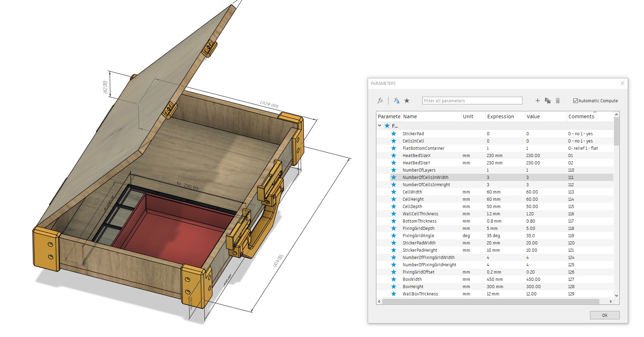Screen dimensions: 644x337
Task: Click OK to close the Parameters dialog
Action: point(605,315)
